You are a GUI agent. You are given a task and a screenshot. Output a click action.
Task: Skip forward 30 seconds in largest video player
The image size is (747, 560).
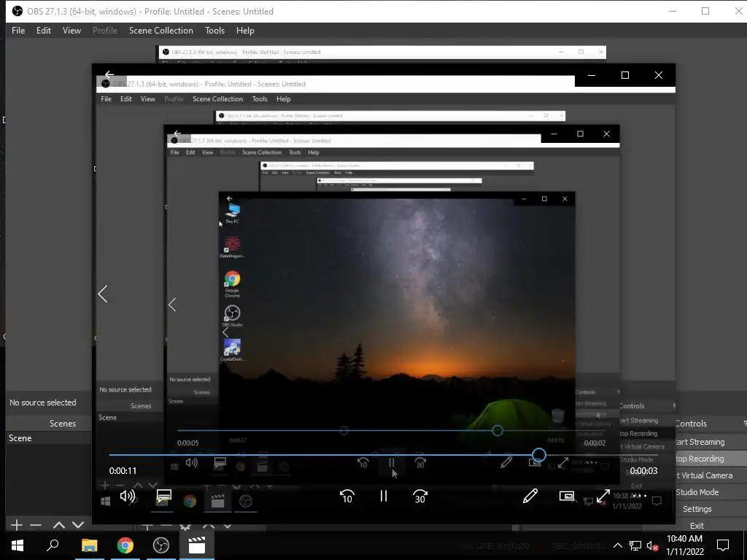click(x=419, y=497)
